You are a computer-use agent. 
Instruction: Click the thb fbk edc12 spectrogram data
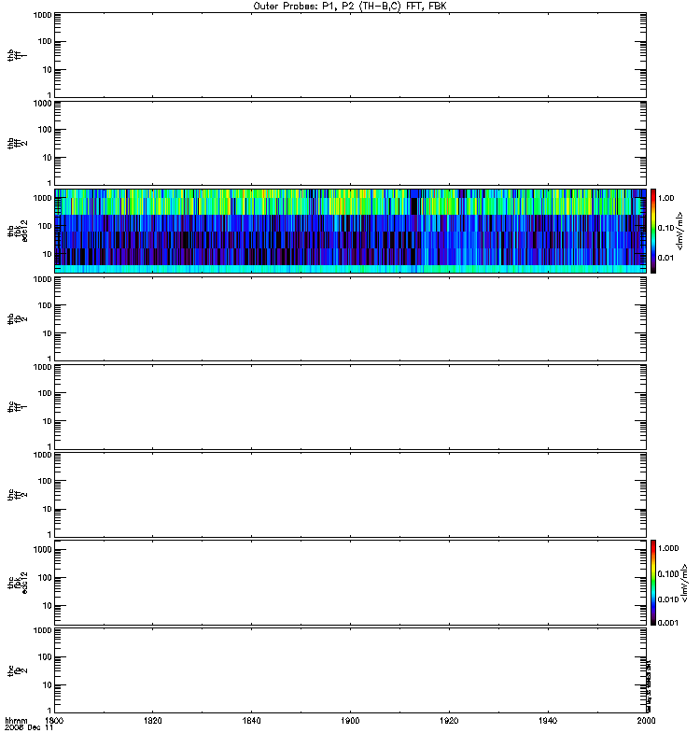(x=350, y=231)
